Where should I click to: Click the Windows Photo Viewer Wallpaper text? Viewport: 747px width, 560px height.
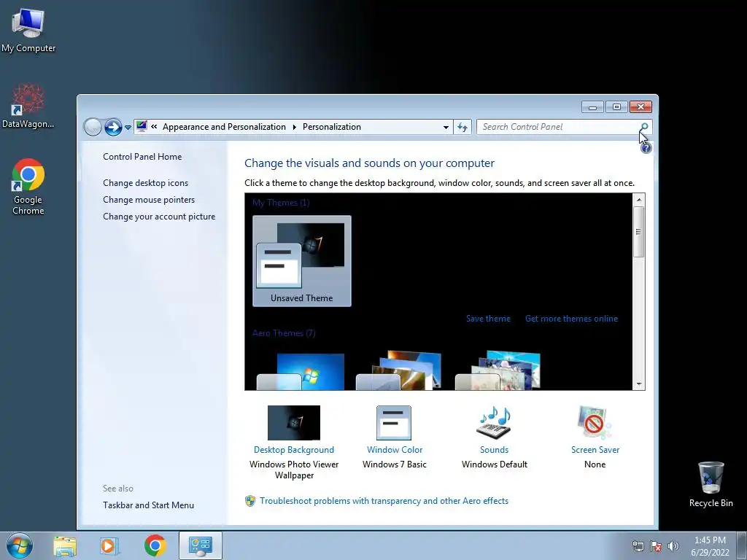point(294,470)
